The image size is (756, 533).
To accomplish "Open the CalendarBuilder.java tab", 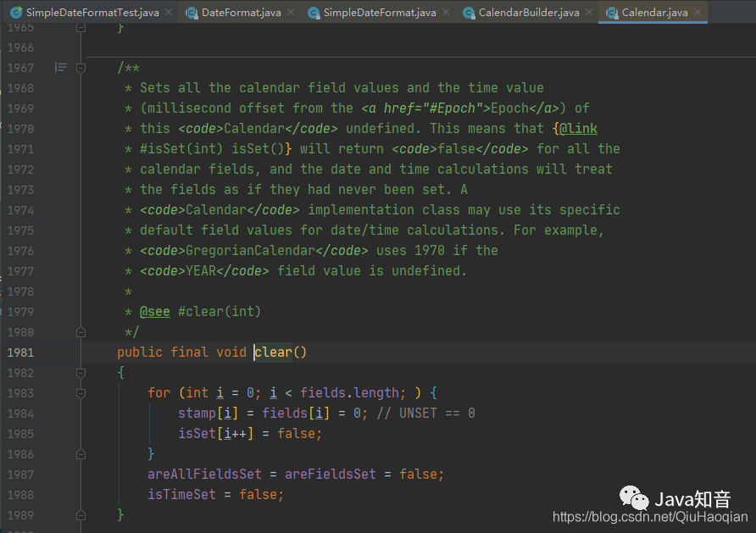I will 528,13.
